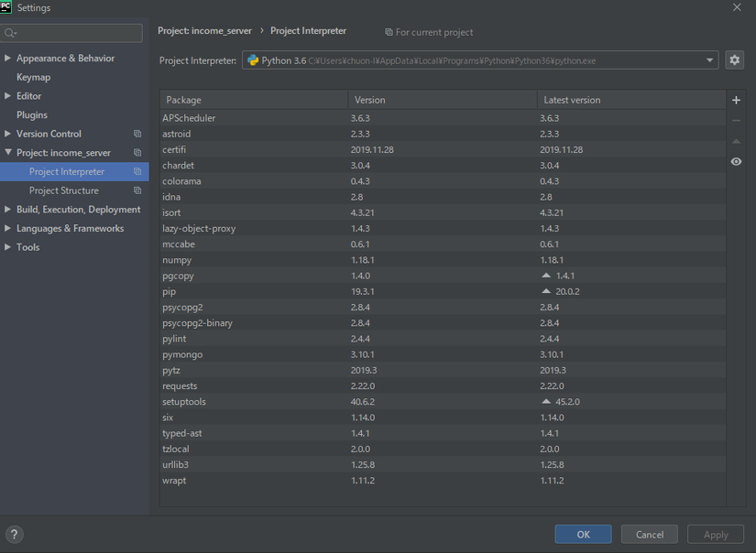Click the uninstall package minus icon
This screenshot has width=756, height=553.
736,121
